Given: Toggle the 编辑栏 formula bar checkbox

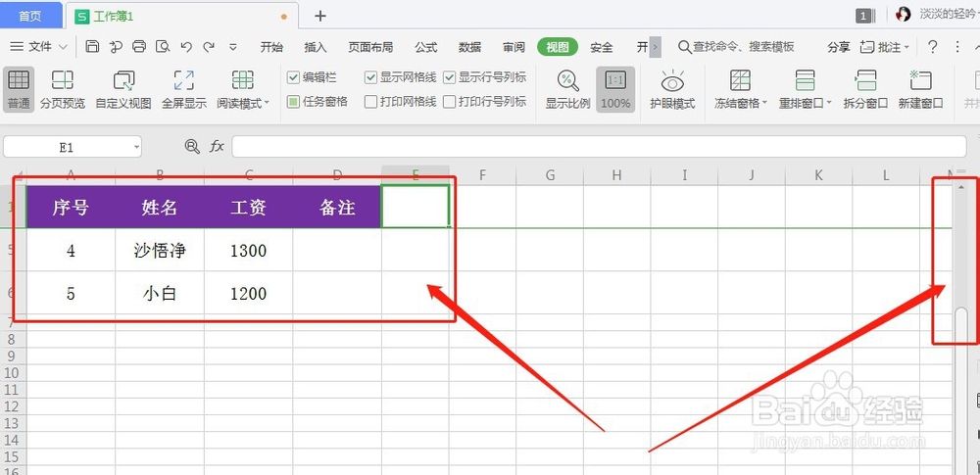Looking at the screenshot, I should (x=292, y=77).
